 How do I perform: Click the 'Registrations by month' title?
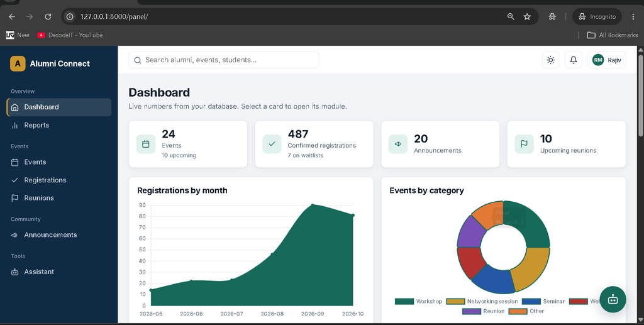(182, 190)
